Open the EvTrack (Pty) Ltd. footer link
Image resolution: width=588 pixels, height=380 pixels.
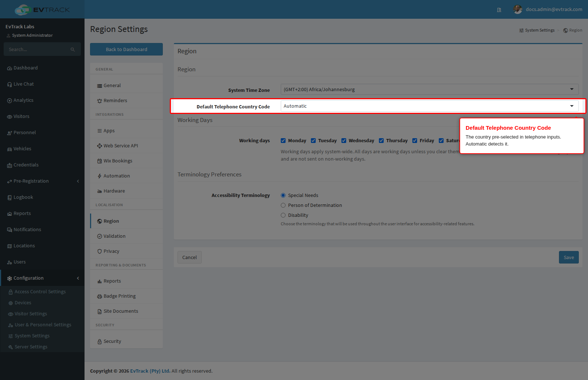click(x=150, y=371)
